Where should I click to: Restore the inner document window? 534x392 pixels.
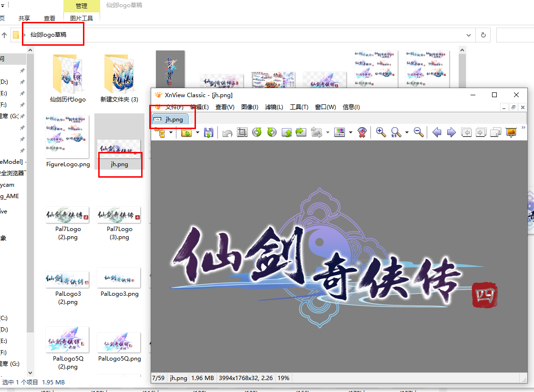click(x=513, y=108)
